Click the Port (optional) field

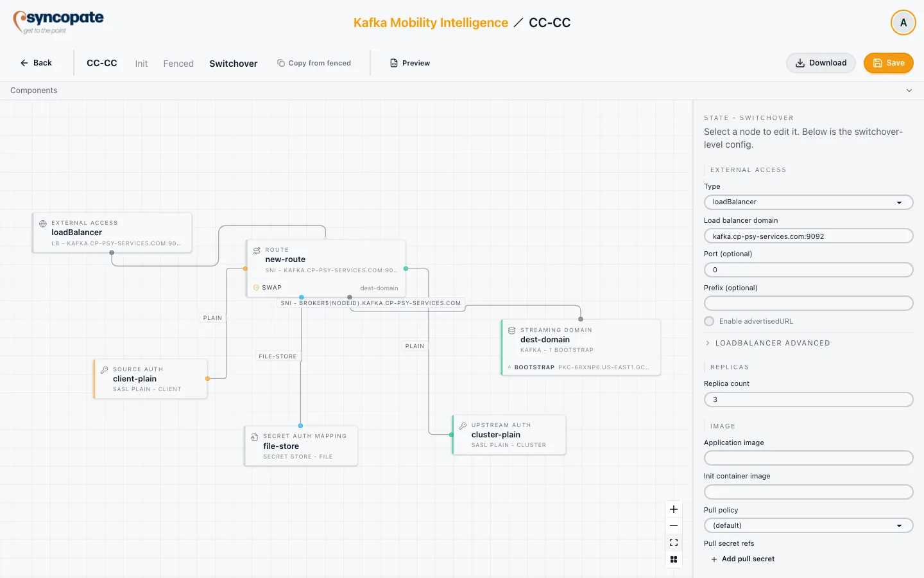[x=809, y=270]
